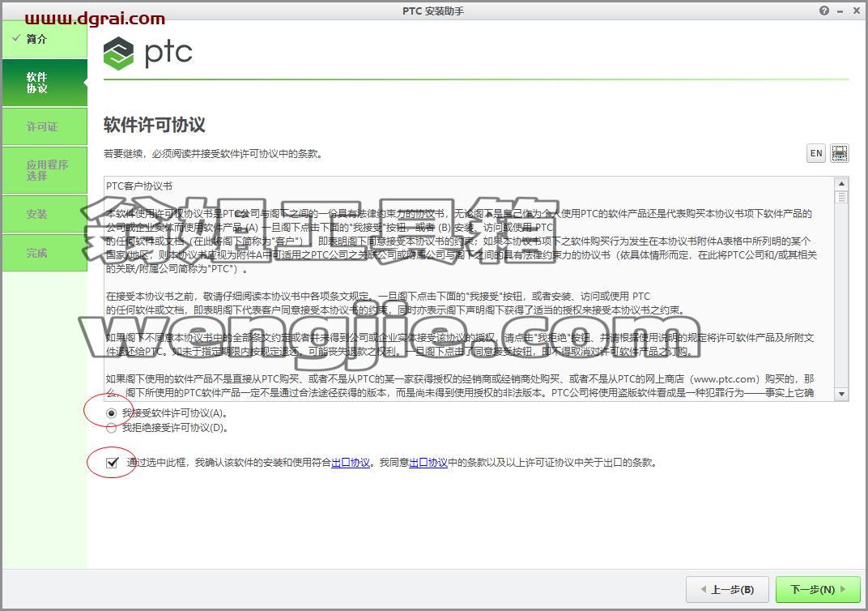Click the scrollbar up arrow in agreement box
The width and height of the screenshot is (868, 611).
[841, 183]
